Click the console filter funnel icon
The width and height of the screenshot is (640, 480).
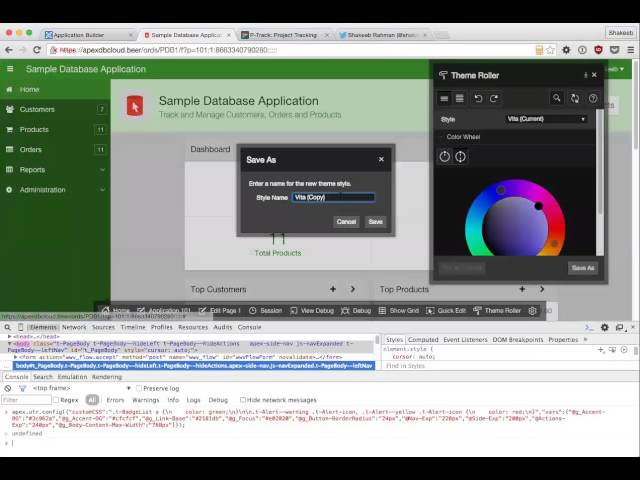point(22,388)
